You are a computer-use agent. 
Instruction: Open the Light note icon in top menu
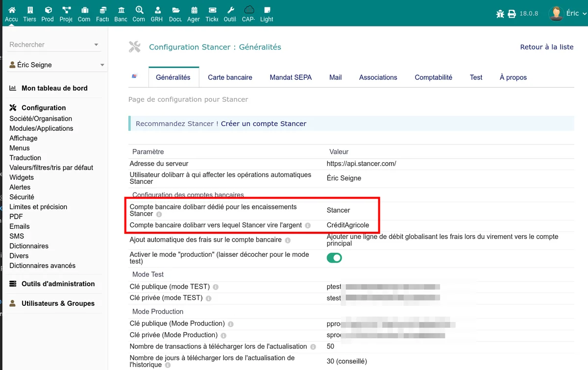pos(267,10)
